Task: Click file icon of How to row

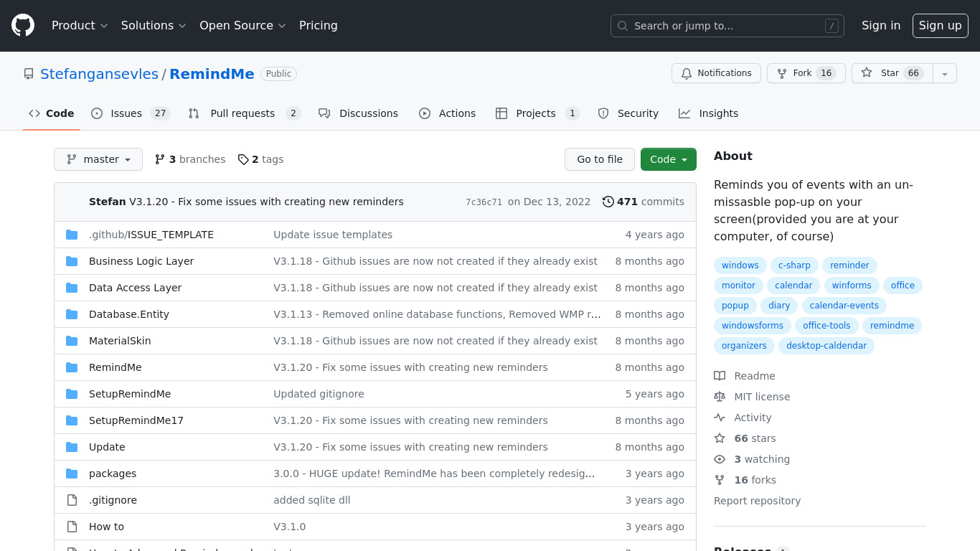Action: [72, 527]
